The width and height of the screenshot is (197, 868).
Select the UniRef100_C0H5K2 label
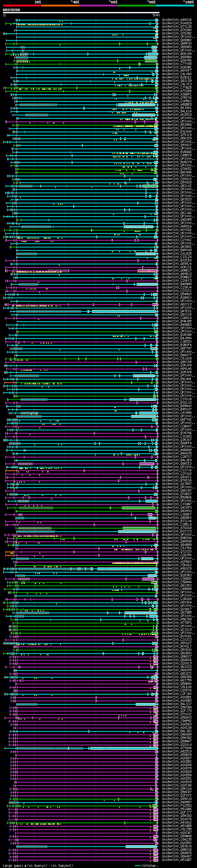(177, 101)
